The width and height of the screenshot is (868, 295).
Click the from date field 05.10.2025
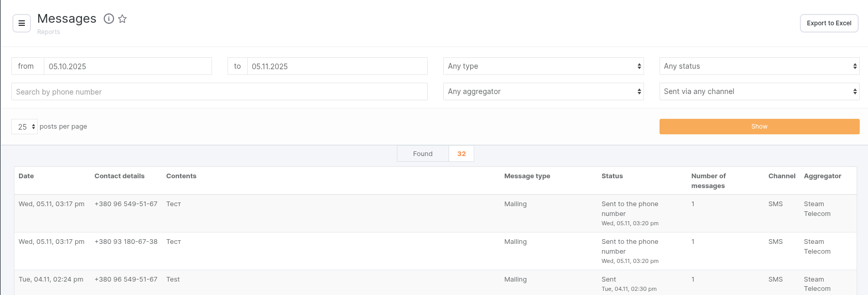point(127,66)
